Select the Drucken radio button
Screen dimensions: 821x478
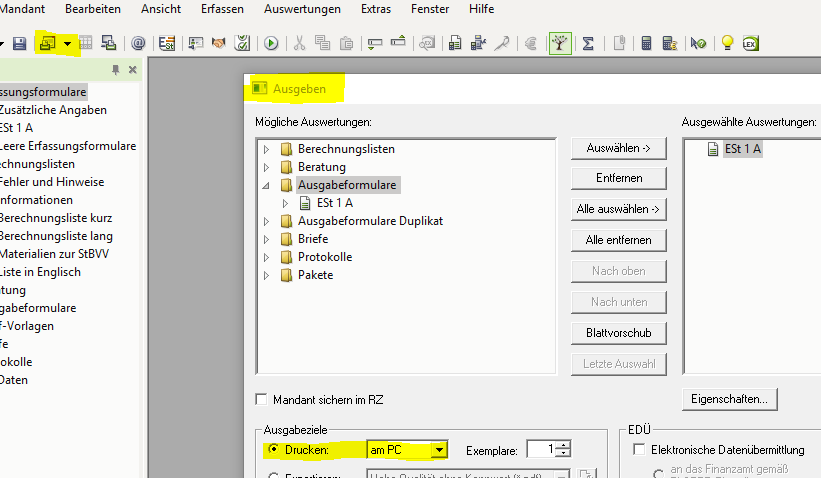pos(273,450)
